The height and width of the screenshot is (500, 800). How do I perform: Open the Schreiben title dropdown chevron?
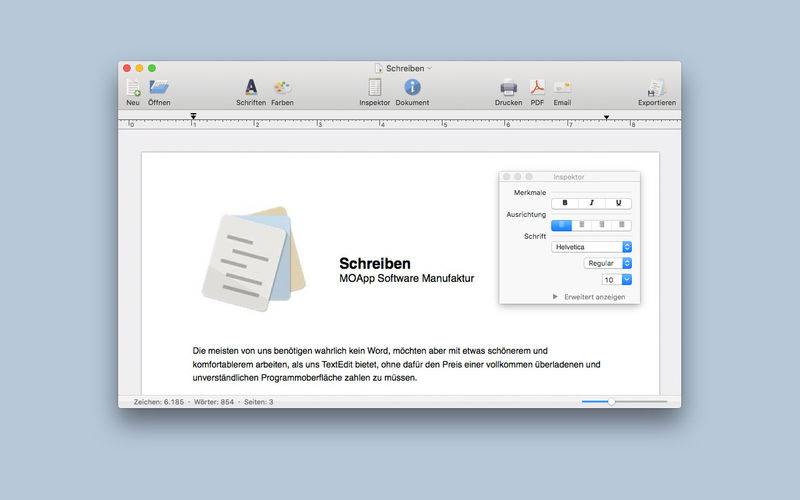tap(429, 68)
